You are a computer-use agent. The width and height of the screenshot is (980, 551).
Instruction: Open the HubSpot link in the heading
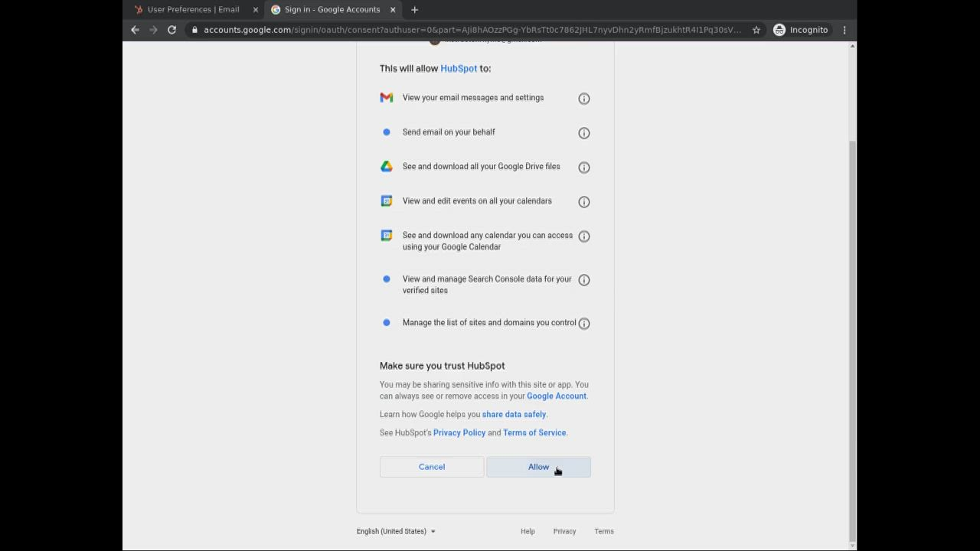click(x=459, y=68)
